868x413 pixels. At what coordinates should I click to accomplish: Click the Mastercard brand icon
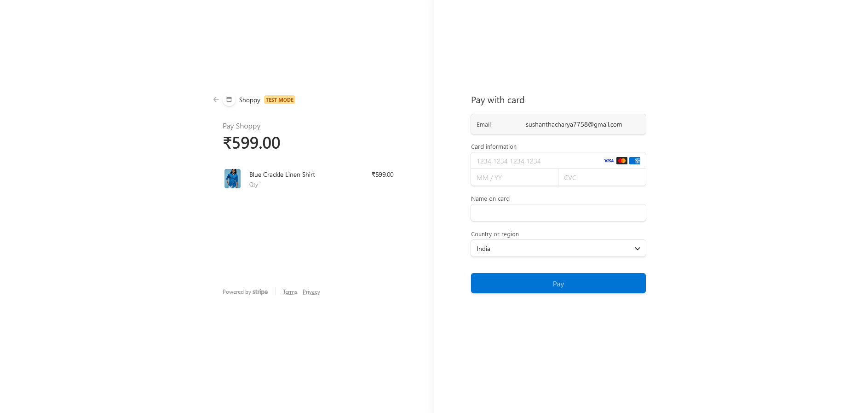pyautogui.click(x=621, y=161)
